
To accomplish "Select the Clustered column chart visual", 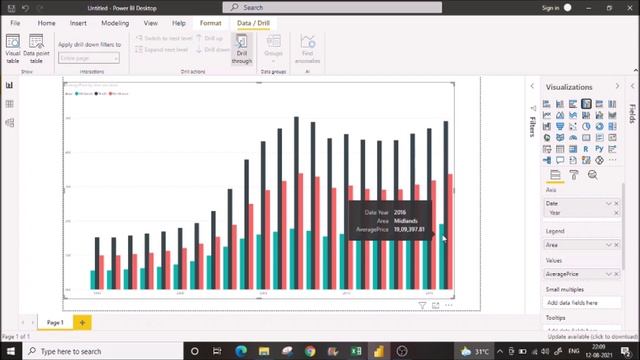I will click(x=586, y=104).
